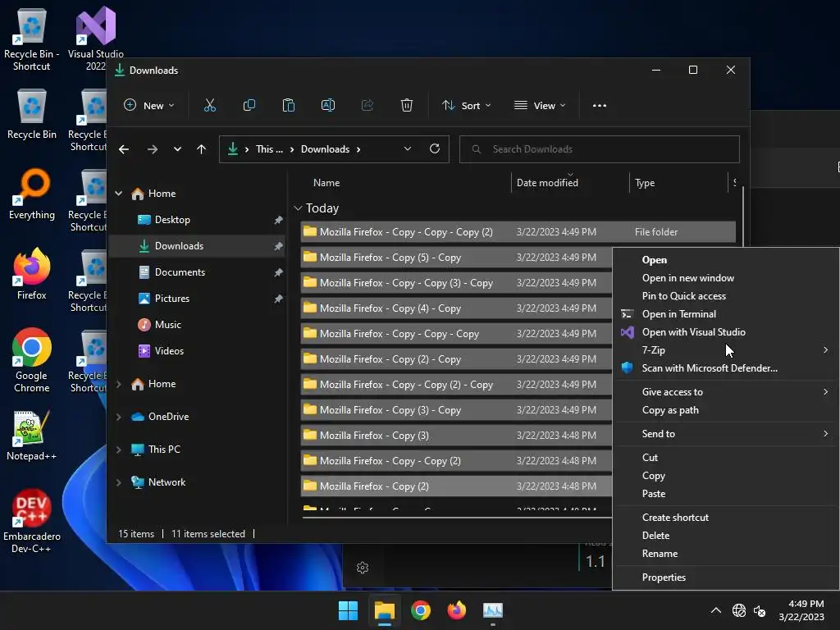
Task: Open the Sort dropdown menu
Action: click(466, 106)
